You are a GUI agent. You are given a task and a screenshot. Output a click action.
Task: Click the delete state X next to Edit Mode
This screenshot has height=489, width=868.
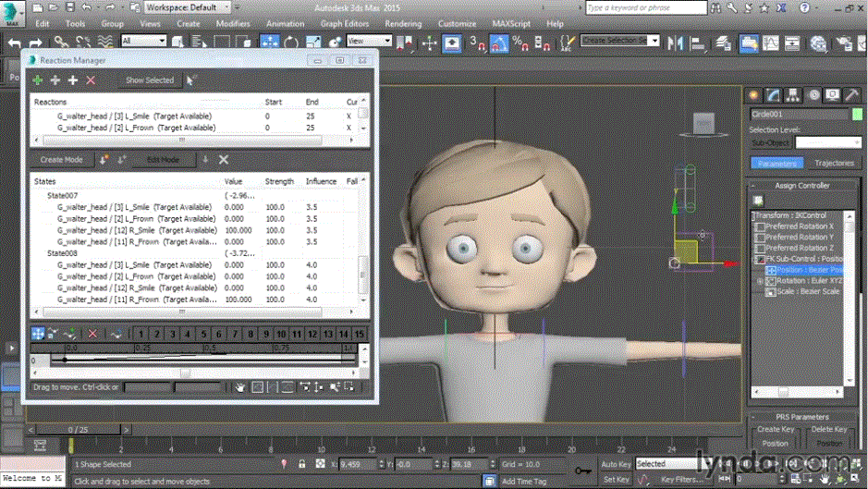click(x=224, y=160)
